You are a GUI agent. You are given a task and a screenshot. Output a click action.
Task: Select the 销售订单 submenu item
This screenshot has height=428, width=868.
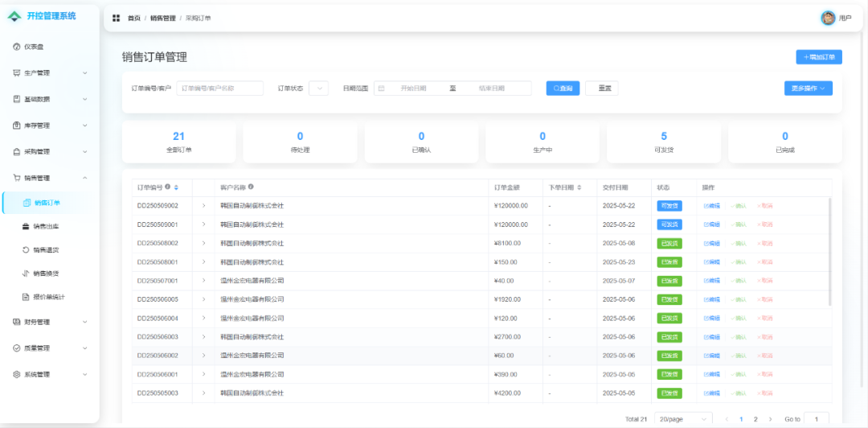pyautogui.click(x=50, y=203)
